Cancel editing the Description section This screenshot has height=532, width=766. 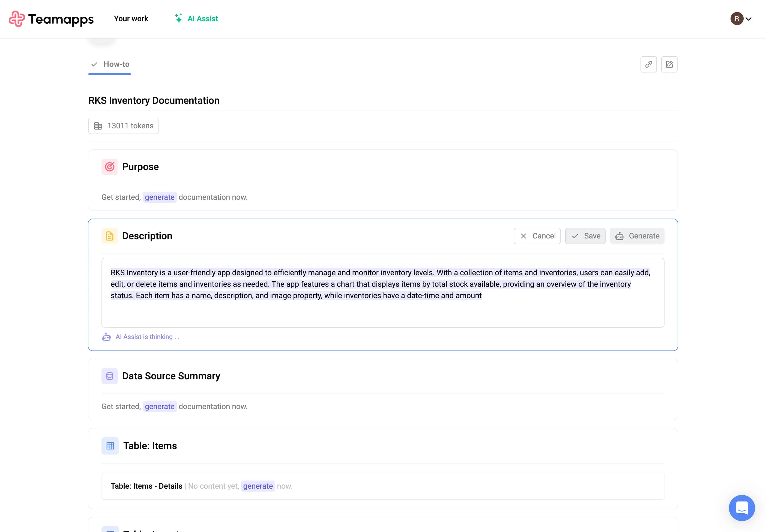[x=537, y=236]
